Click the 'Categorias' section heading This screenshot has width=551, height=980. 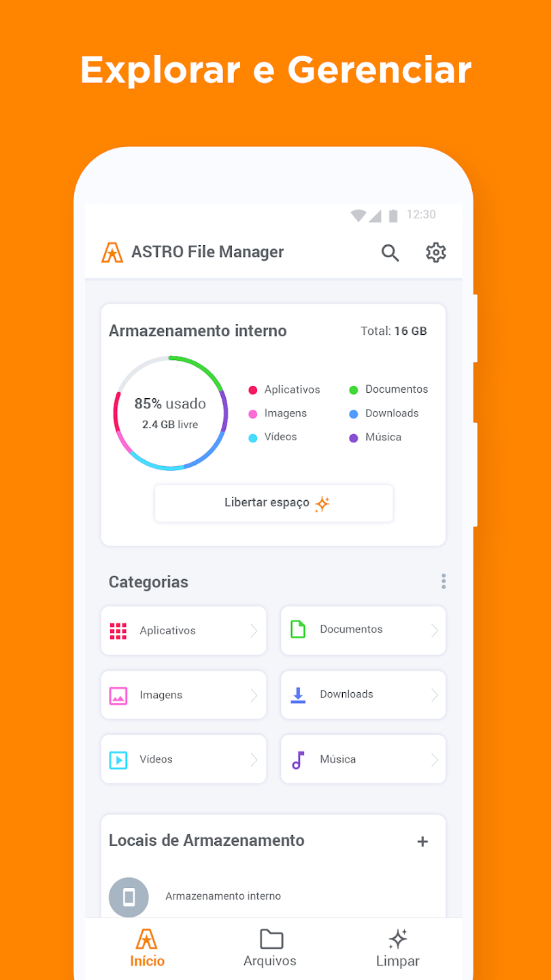pyautogui.click(x=148, y=582)
